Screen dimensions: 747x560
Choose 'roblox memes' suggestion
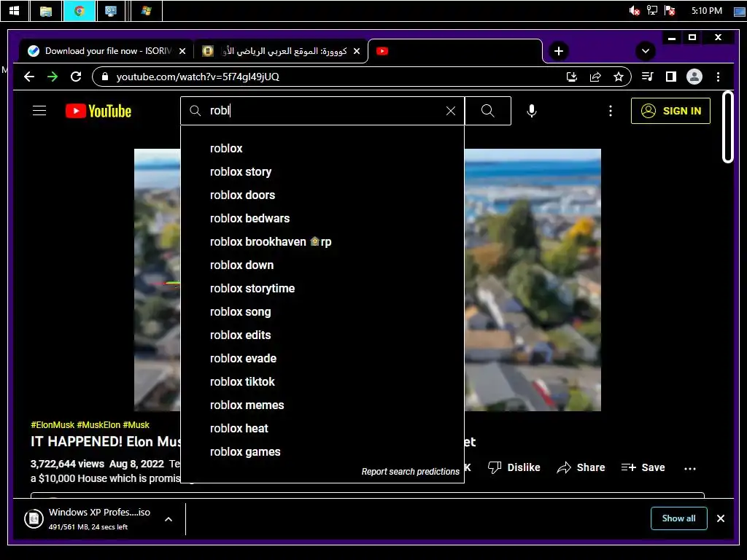coord(322,405)
